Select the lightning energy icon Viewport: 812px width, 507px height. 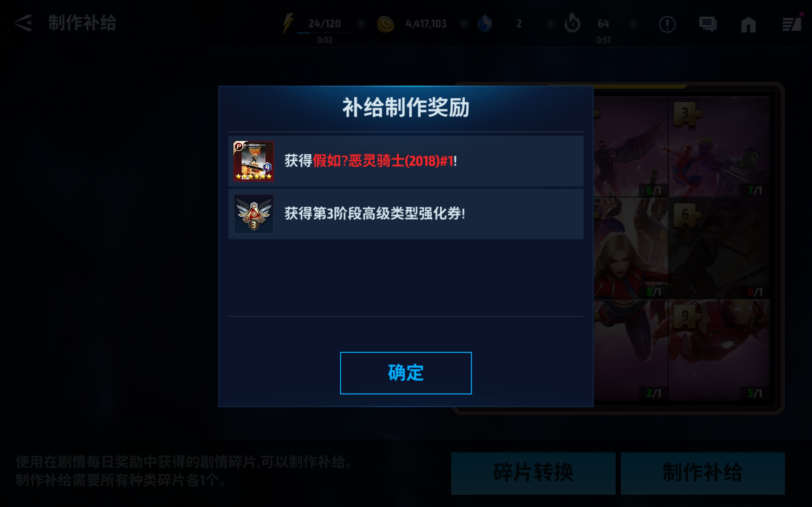click(x=288, y=23)
